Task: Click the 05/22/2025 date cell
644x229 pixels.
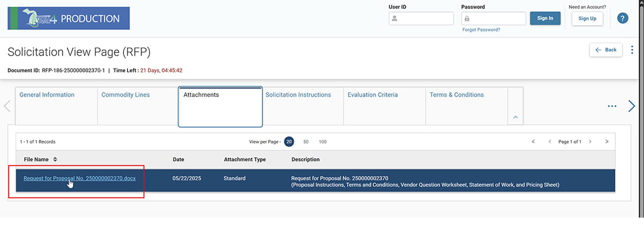Action: 187,178
